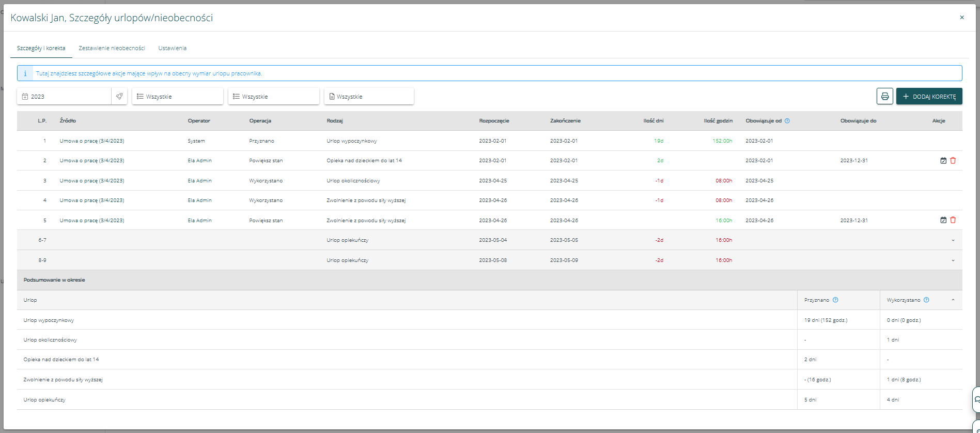The width and height of the screenshot is (980, 433).
Task: Open the Ustawienia tab
Action: point(172,48)
